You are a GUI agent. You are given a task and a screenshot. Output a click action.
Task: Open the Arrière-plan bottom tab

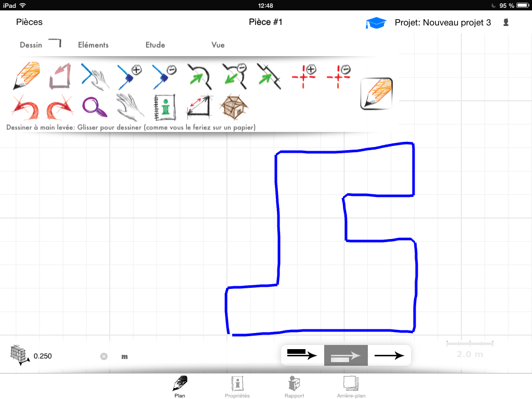point(351,387)
